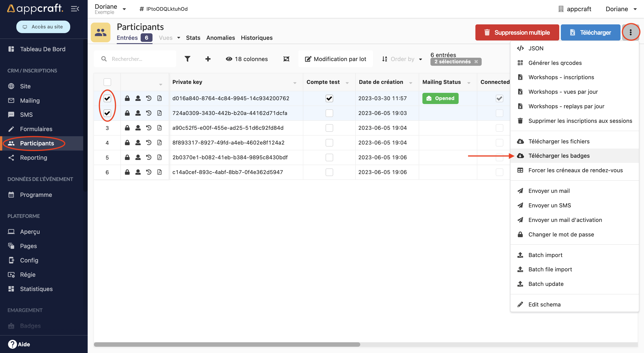
Task: Uncheck the first participant row checkbox
Action: click(107, 98)
